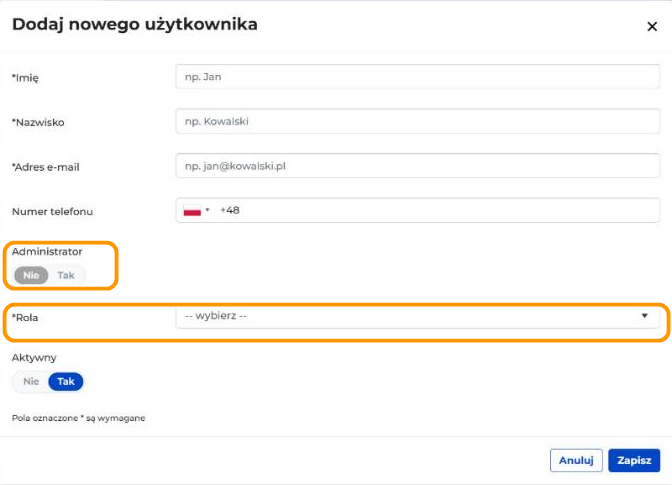
Task: Click the *Nazwisko label
Action: click(x=38, y=122)
